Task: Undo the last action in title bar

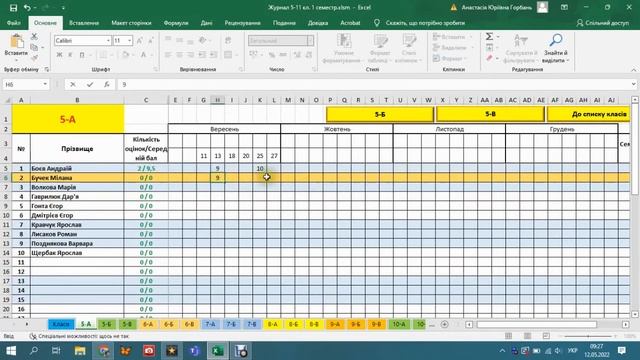Action: (x=27, y=8)
